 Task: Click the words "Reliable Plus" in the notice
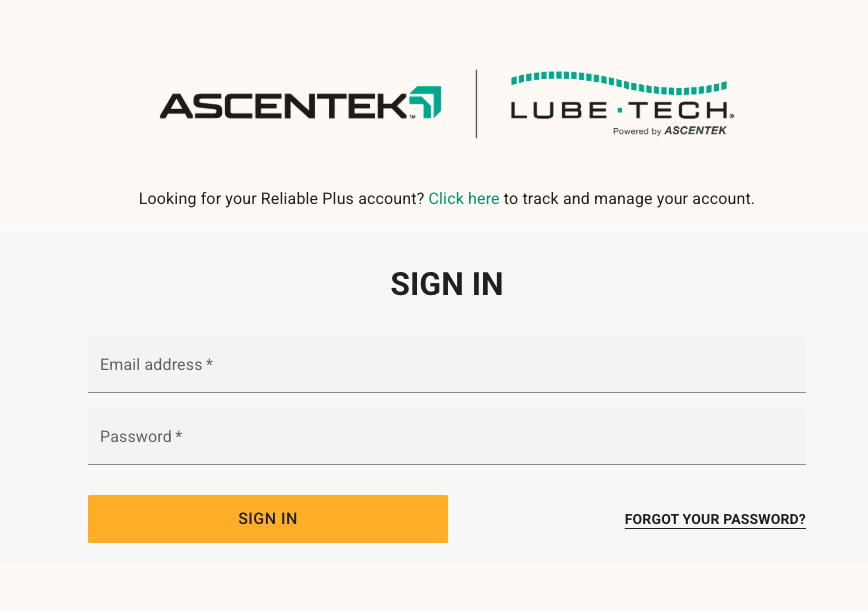click(x=302, y=199)
